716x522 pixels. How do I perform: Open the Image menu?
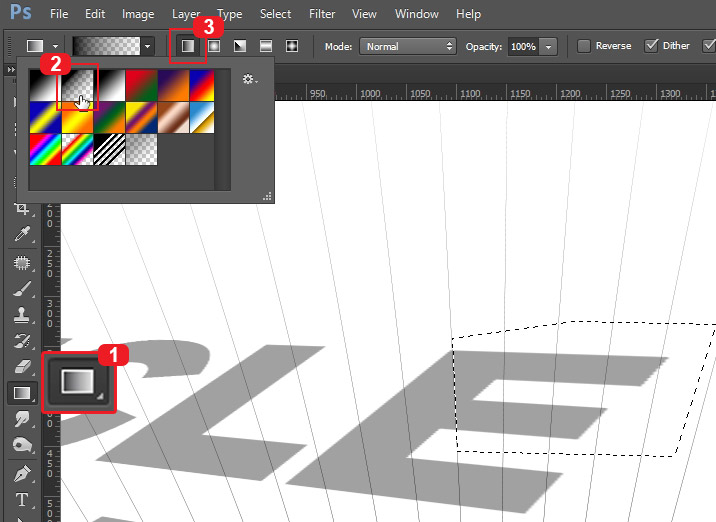tap(138, 15)
